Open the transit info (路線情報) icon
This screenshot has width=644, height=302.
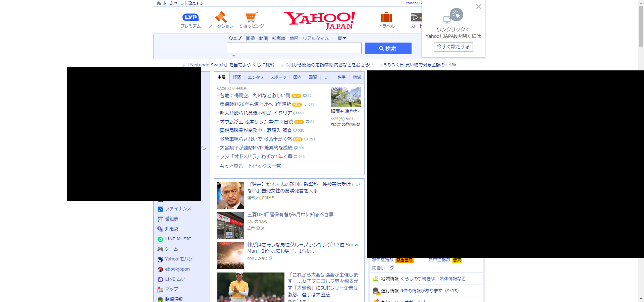click(160, 299)
